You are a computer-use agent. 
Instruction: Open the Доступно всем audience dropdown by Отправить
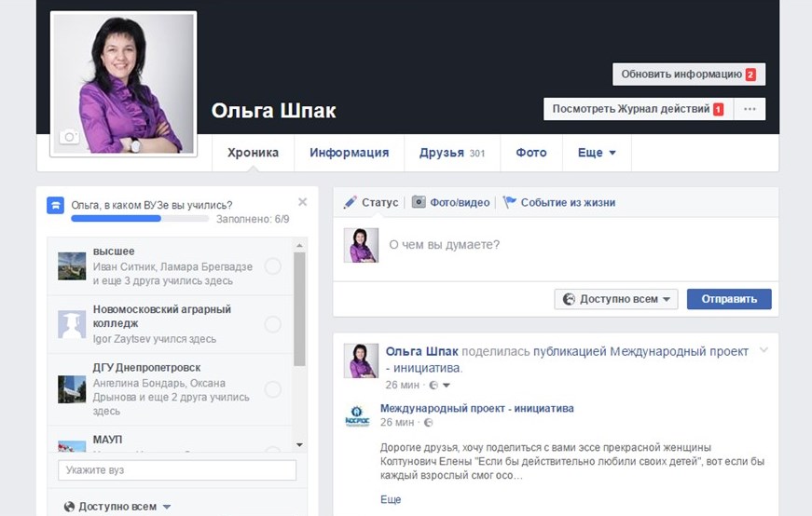(615, 299)
